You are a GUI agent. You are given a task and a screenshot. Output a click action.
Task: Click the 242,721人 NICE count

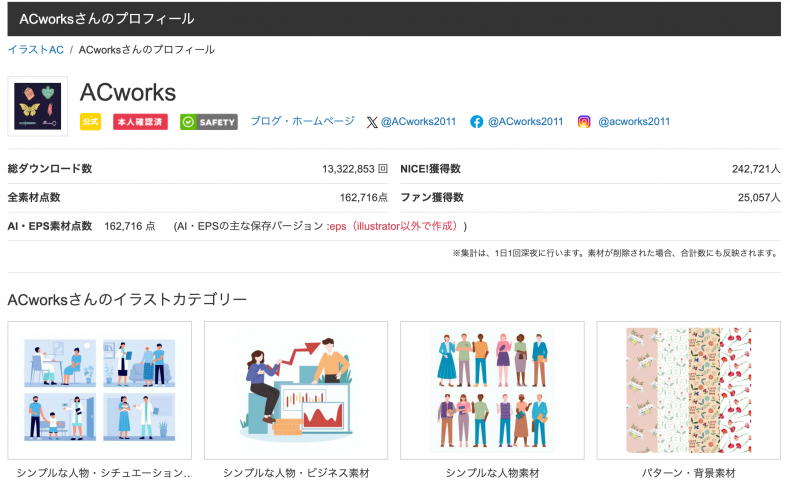[x=756, y=169]
